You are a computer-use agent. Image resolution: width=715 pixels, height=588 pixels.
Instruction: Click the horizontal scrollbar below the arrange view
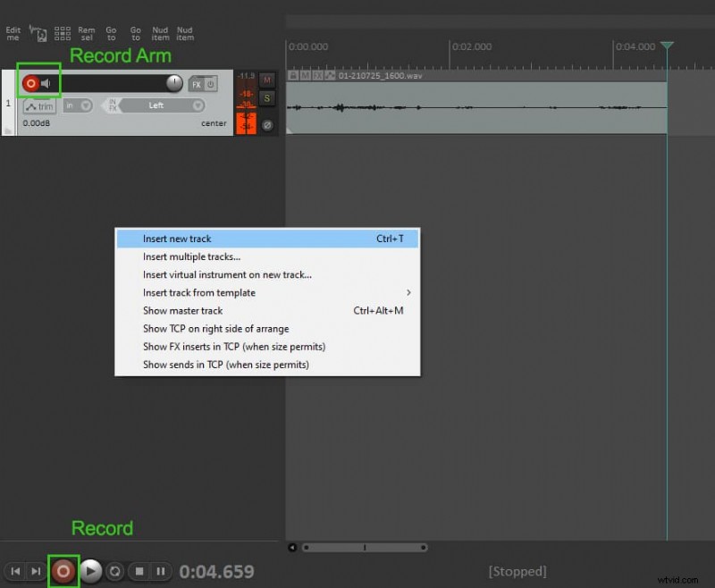coord(365,547)
